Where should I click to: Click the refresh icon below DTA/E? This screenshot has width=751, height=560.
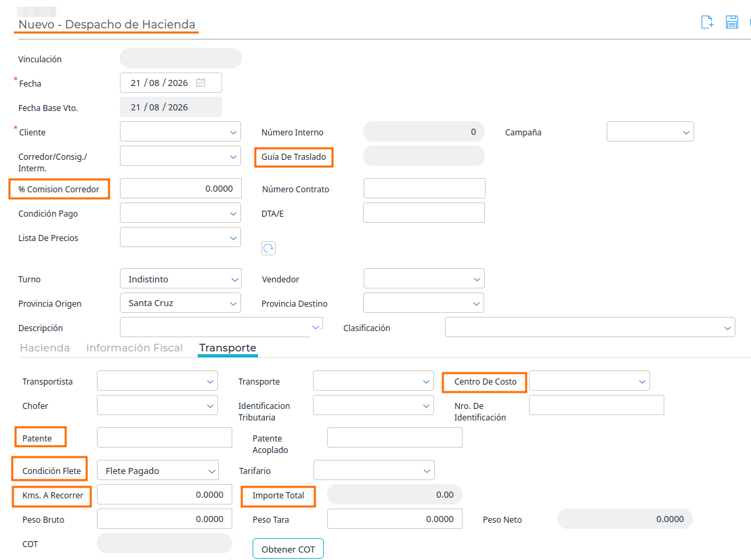pyautogui.click(x=268, y=248)
